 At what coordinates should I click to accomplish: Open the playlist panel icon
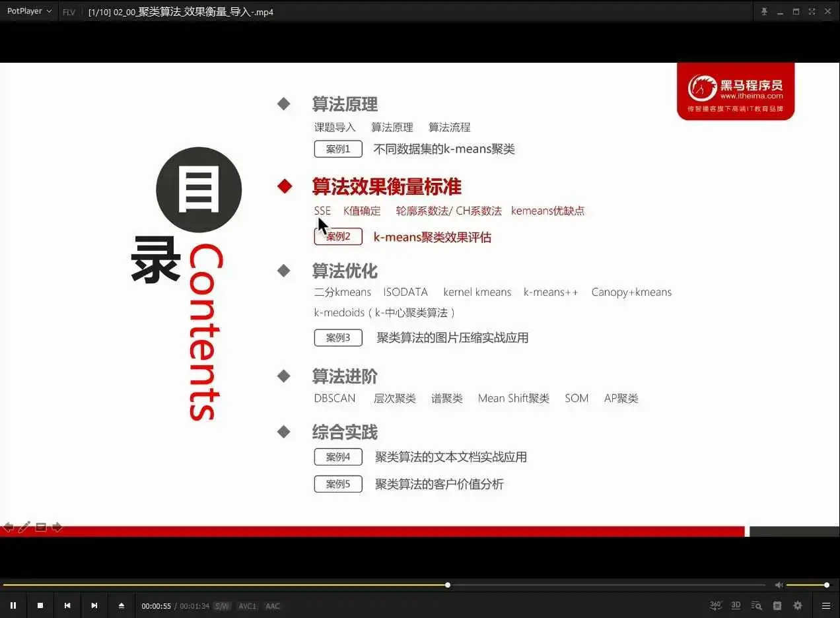coord(777,605)
